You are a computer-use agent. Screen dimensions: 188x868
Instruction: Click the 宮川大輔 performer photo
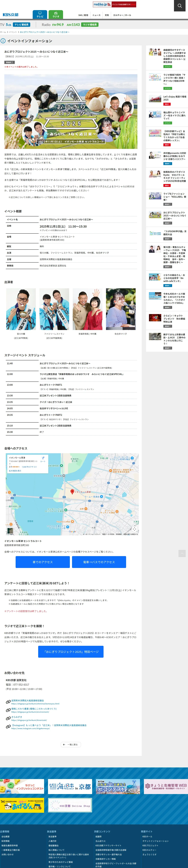21,309
